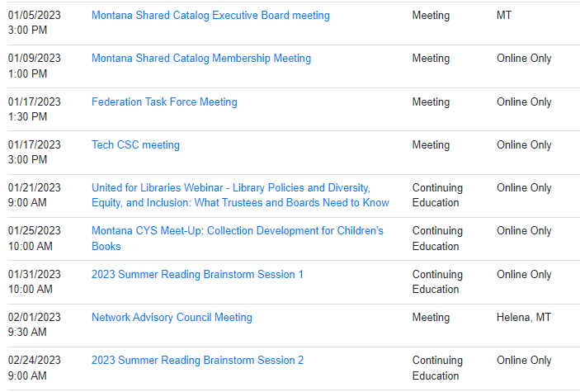580x392 pixels.
Task: Select the 01/25/2023 10:00 AM date cell
Action: tap(35, 239)
